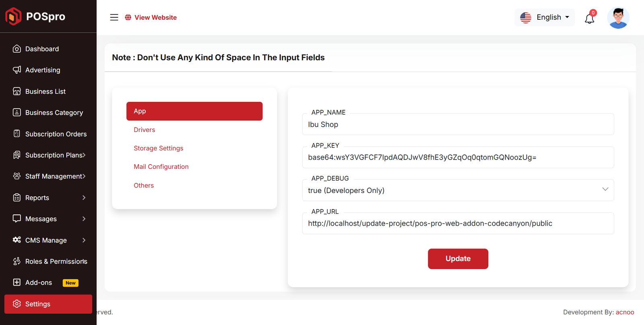This screenshot has width=644, height=325.
Task: Click the Dashboard home icon
Action: coord(17,49)
